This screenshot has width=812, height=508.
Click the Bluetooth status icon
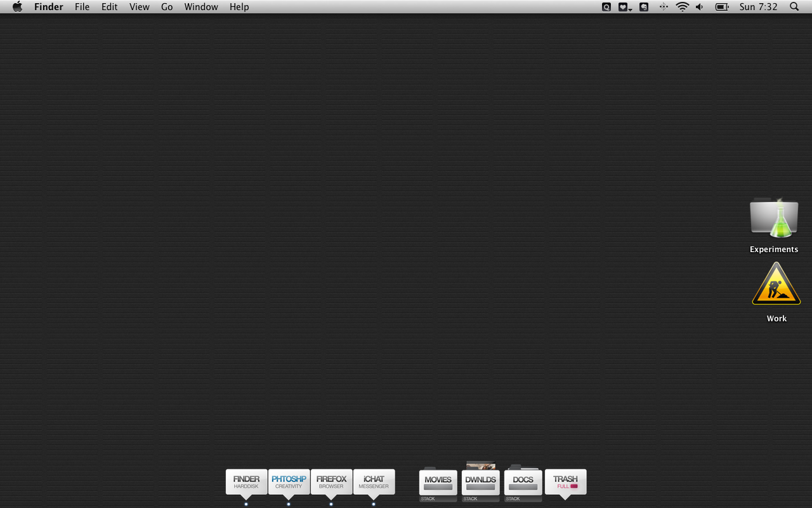point(664,7)
